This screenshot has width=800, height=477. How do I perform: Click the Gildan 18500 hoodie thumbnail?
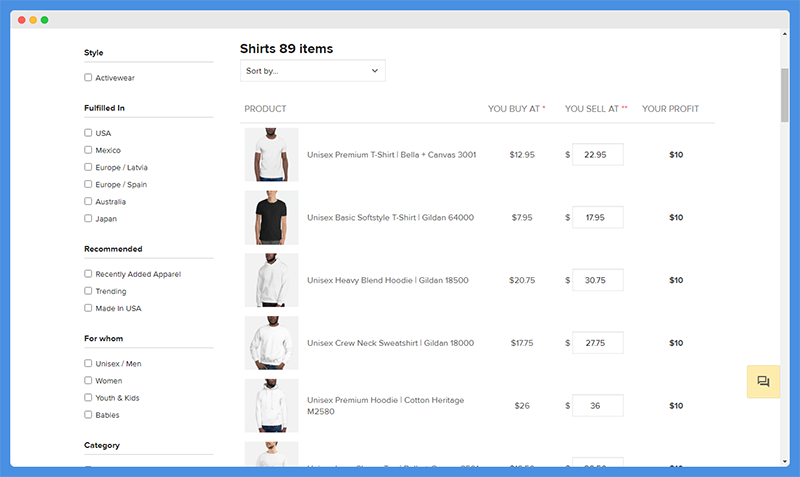pos(271,280)
